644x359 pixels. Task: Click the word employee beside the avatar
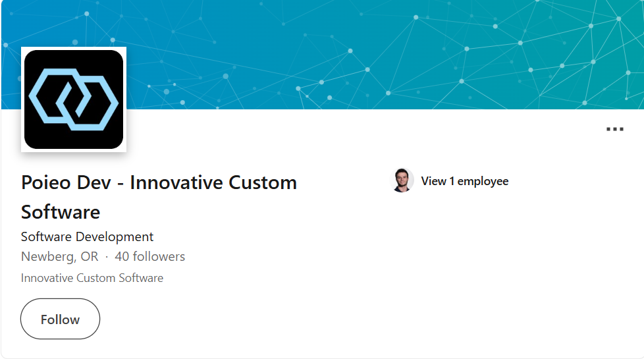(483, 182)
